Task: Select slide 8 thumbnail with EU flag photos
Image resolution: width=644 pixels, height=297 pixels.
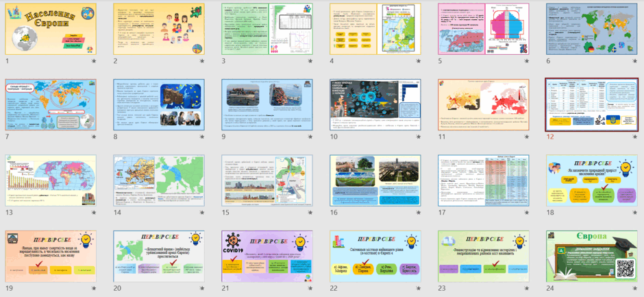Action: click(x=159, y=105)
